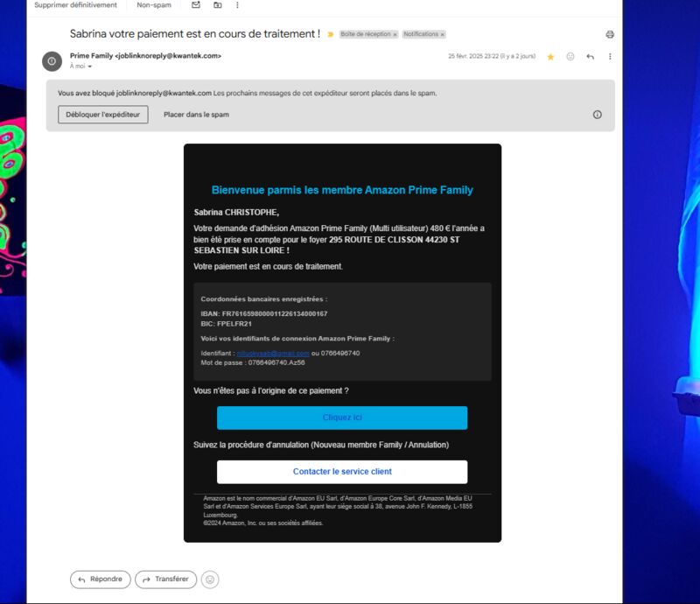Click the Sabrina CHRISTOPHE greeting
Viewport: 700px width, 604px height.
[x=236, y=212]
